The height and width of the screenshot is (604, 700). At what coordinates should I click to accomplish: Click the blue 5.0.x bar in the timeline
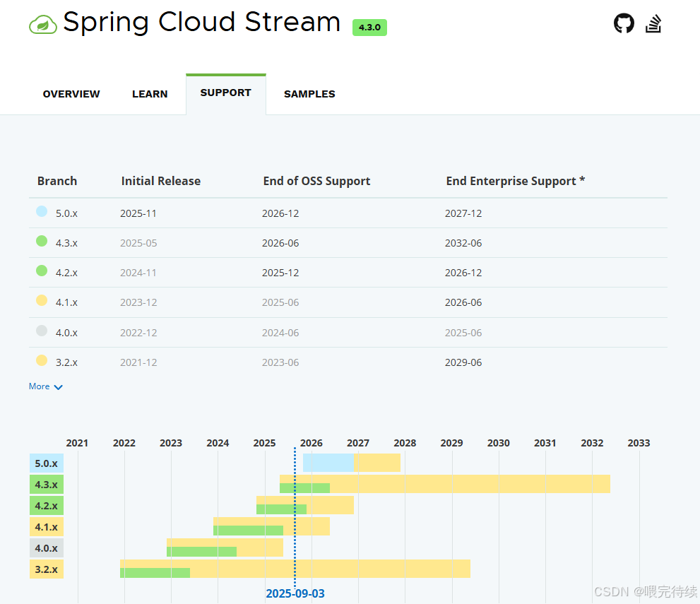point(328,463)
